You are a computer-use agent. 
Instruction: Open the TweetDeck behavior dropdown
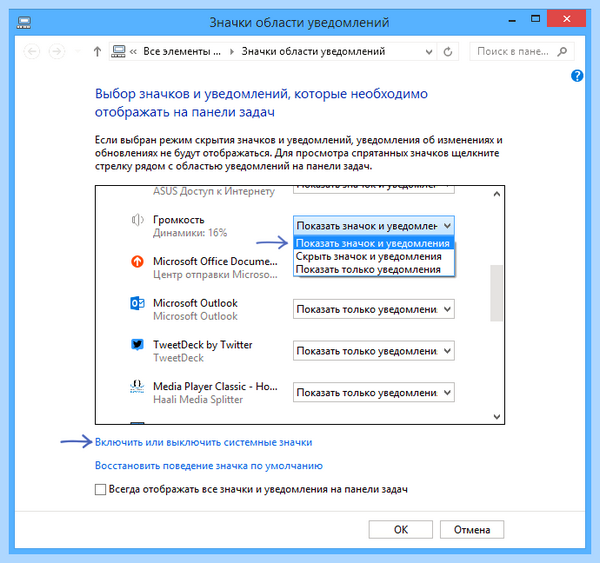(x=373, y=351)
